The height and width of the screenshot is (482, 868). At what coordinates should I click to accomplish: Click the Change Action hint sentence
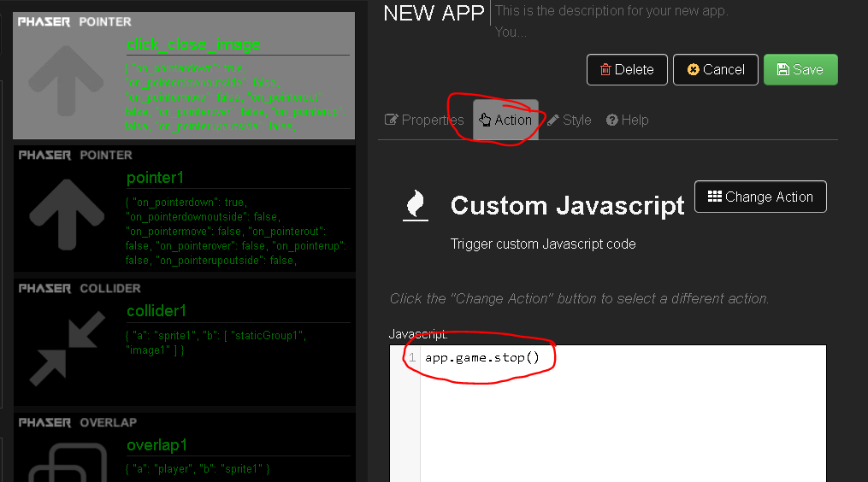click(x=579, y=299)
